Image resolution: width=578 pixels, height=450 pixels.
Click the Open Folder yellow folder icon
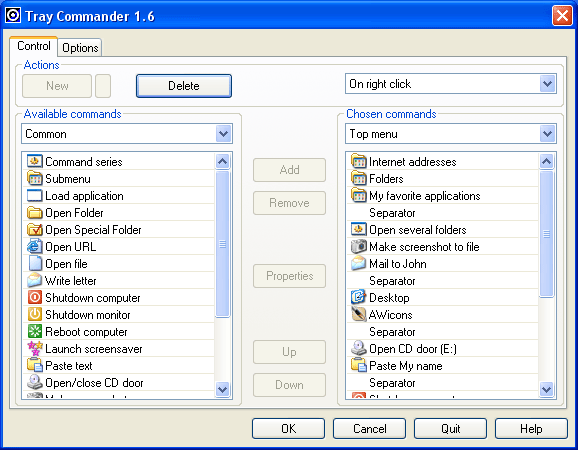click(35, 213)
